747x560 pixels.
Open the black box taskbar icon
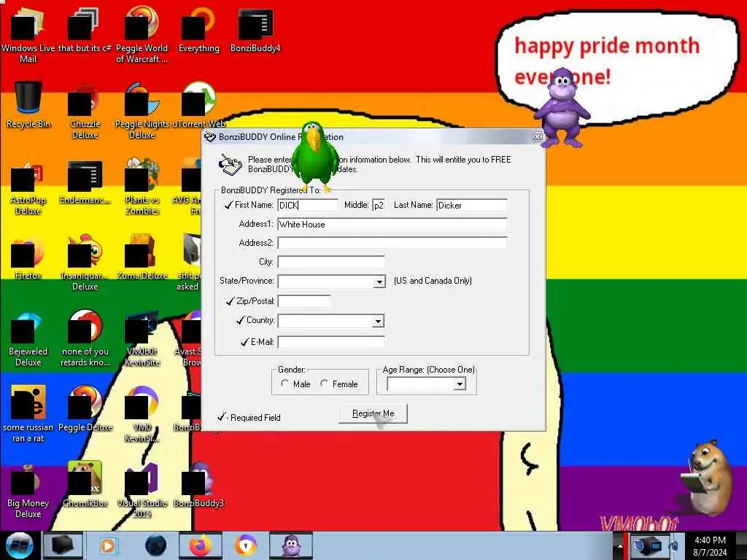(63, 545)
